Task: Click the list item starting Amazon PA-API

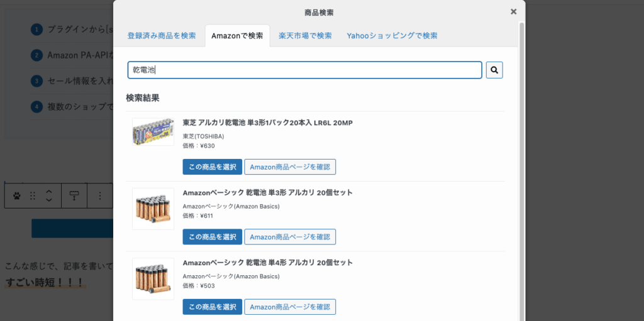Action: click(x=72, y=55)
